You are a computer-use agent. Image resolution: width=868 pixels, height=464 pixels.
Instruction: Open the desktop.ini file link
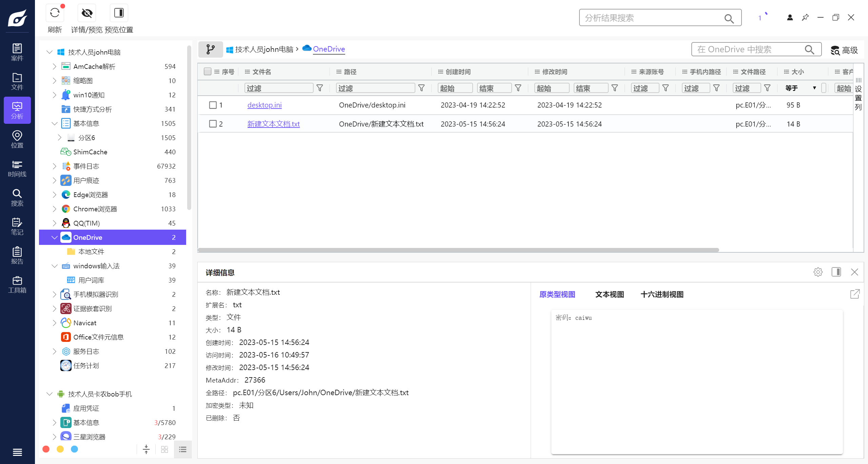264,105
